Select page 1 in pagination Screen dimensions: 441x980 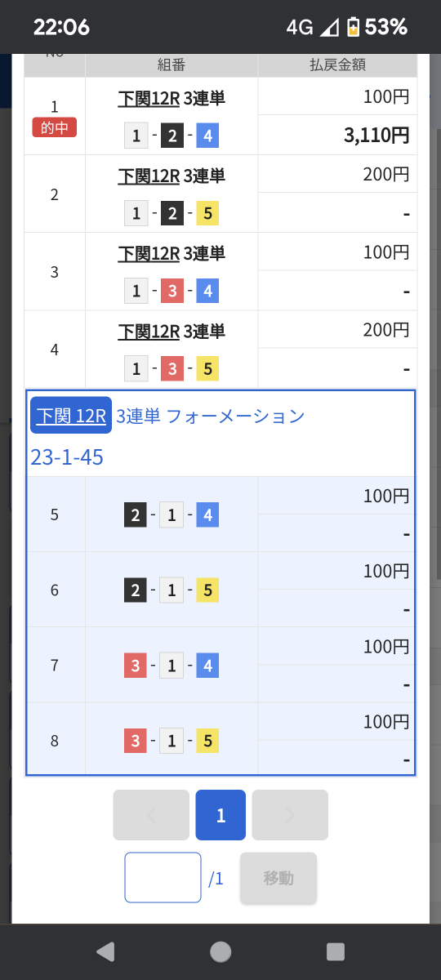[x=220, y=815]
